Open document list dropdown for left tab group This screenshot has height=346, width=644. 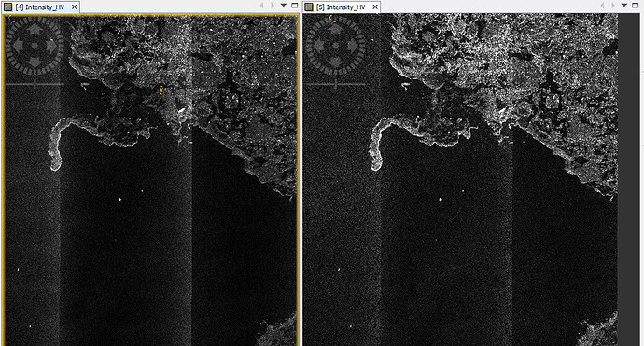[284, 6]
